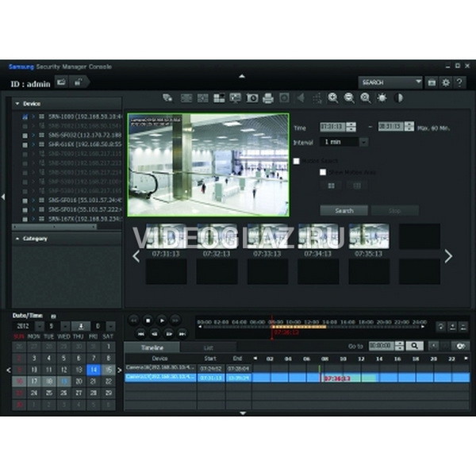Click the folder icon next to SEARCH dropdown
The height and width of the screenshot is (476, 476).
(432, 83)
